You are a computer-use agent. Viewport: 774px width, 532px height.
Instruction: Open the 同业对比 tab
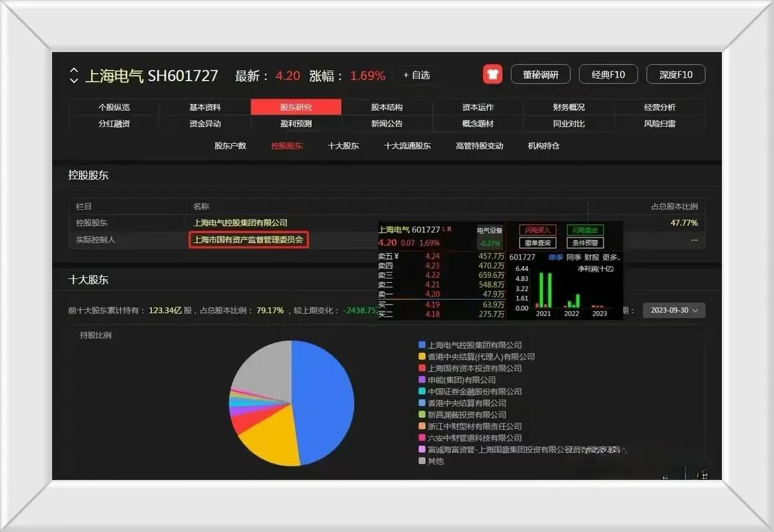pos(569,123)
